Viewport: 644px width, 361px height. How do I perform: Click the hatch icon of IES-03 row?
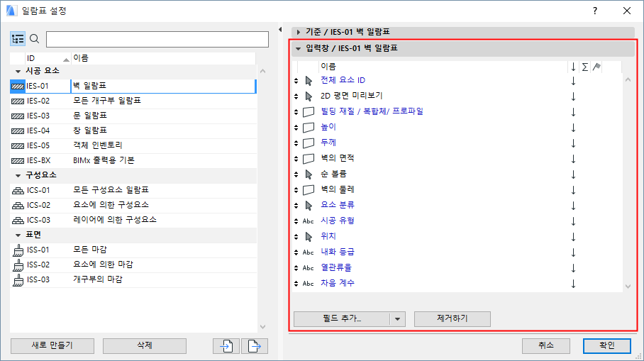[18, 116]
